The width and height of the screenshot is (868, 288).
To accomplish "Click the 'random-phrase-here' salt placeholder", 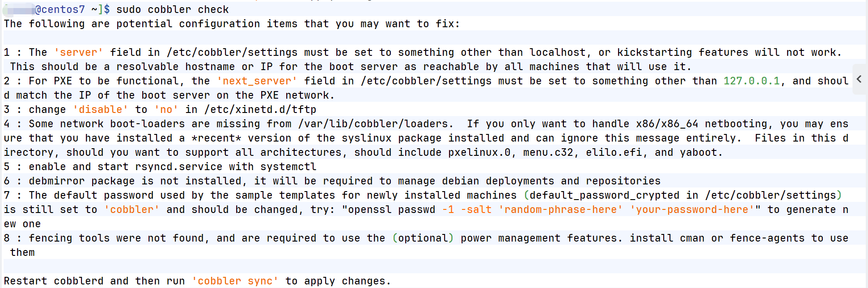I will pyautogui.click(x=560, y=209).
